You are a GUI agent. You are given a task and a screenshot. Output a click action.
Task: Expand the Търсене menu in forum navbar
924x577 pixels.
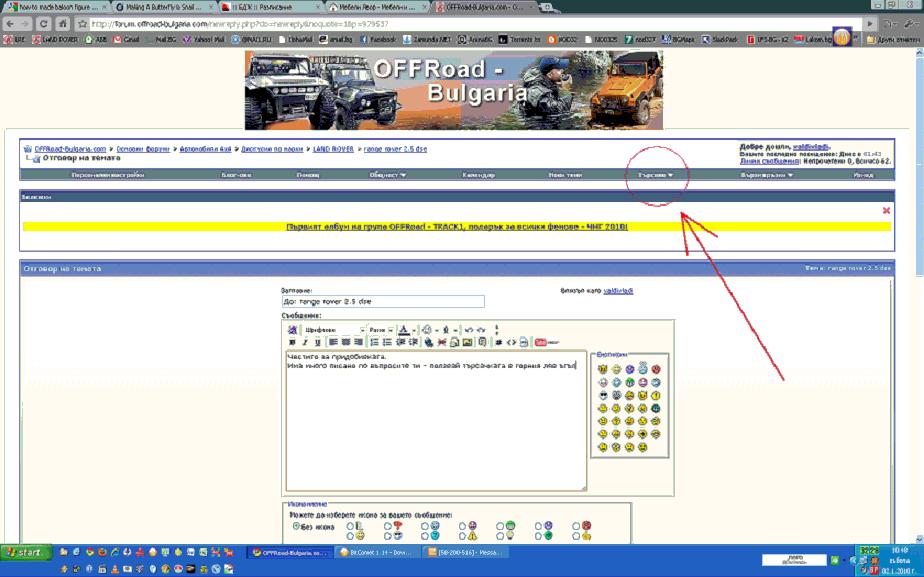pos(655,175)
